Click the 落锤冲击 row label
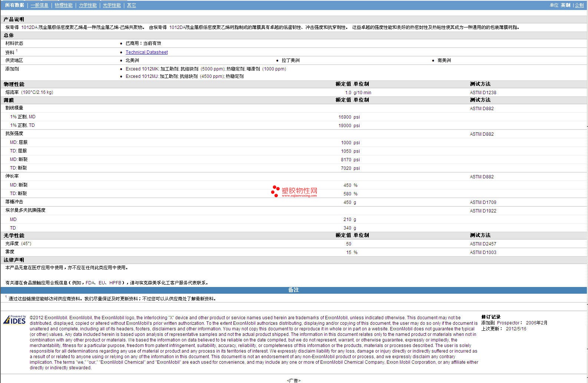 (x=14, y=202)
